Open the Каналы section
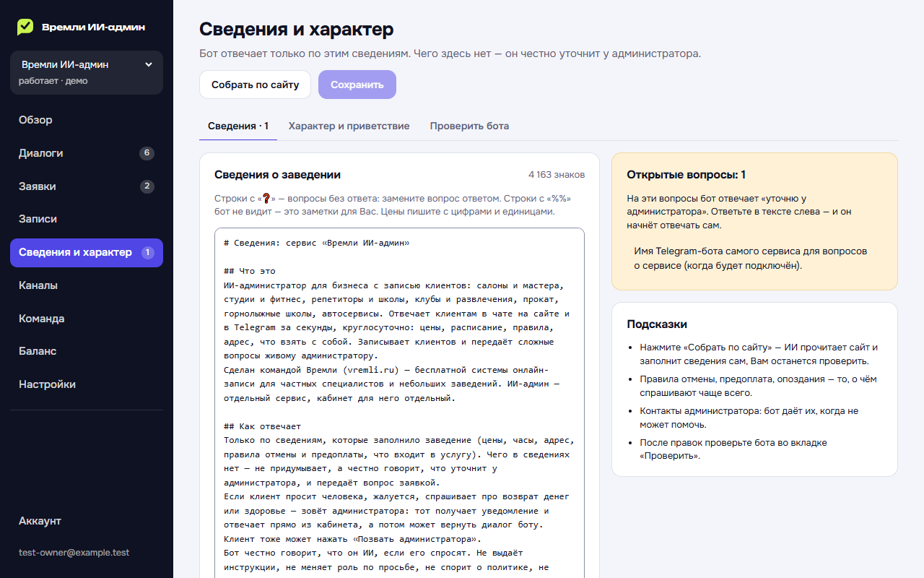This screenshot has width=924, height=578. tap(87, 285)
